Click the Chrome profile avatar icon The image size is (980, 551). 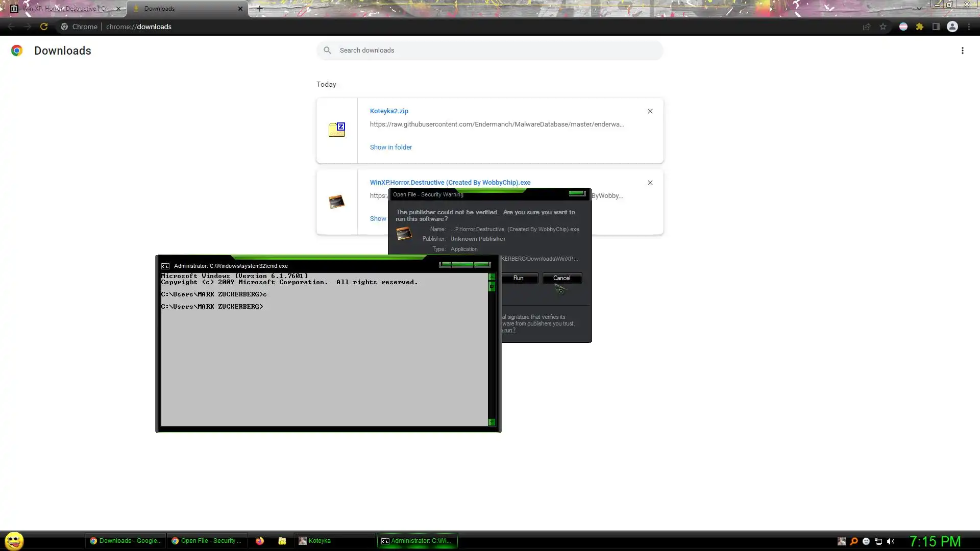(952, 27)
